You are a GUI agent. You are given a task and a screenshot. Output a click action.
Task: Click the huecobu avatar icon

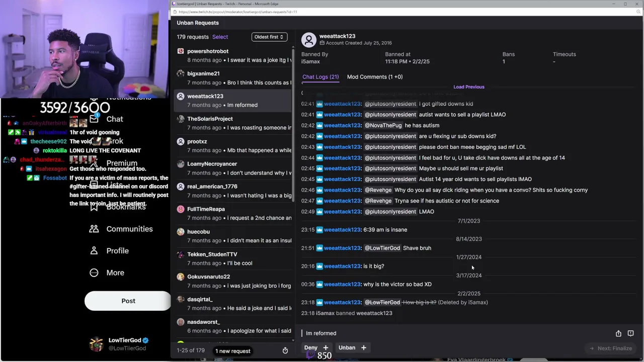coord(181,232)
